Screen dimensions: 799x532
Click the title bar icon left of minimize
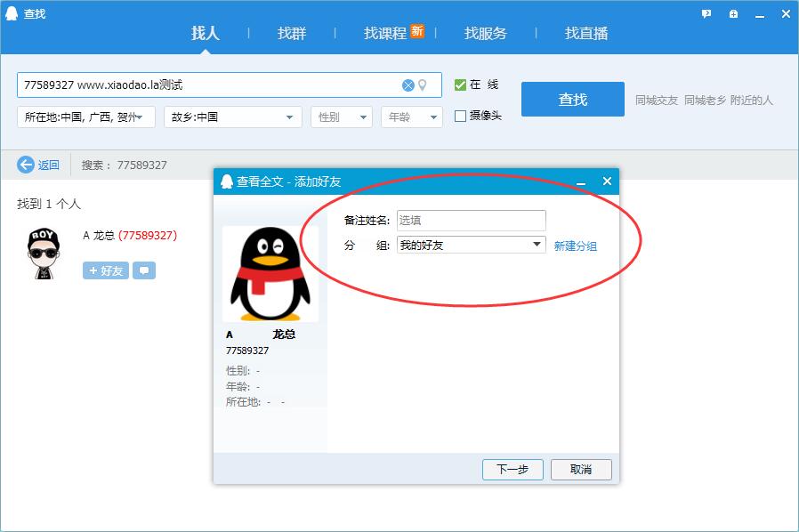pyautogui.click(x=733, y=13)
